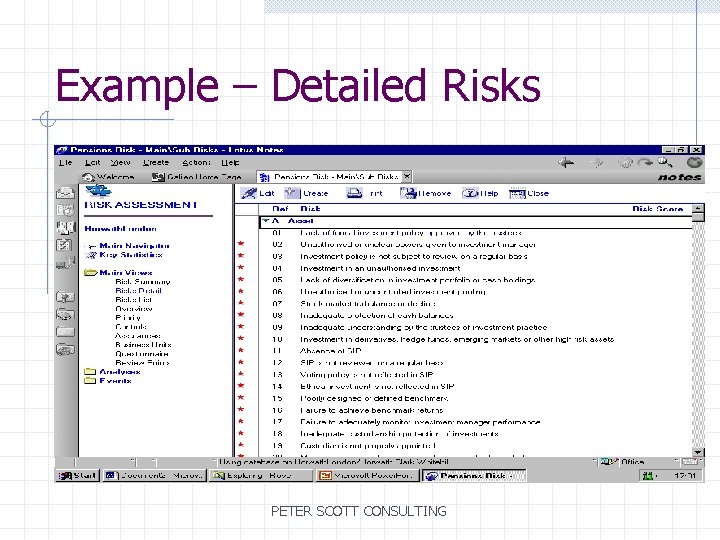Click the Go Forward arrow in the Notes toolbar
Screen dimensions: 720x540
[596, 163]
